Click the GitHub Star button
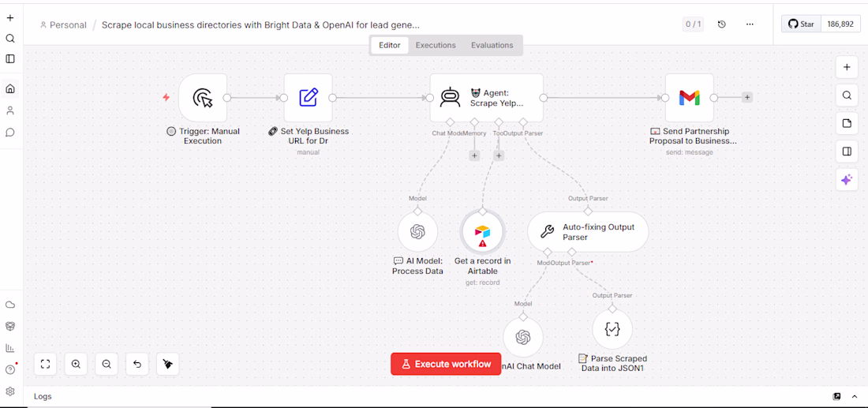 point(801,24)
